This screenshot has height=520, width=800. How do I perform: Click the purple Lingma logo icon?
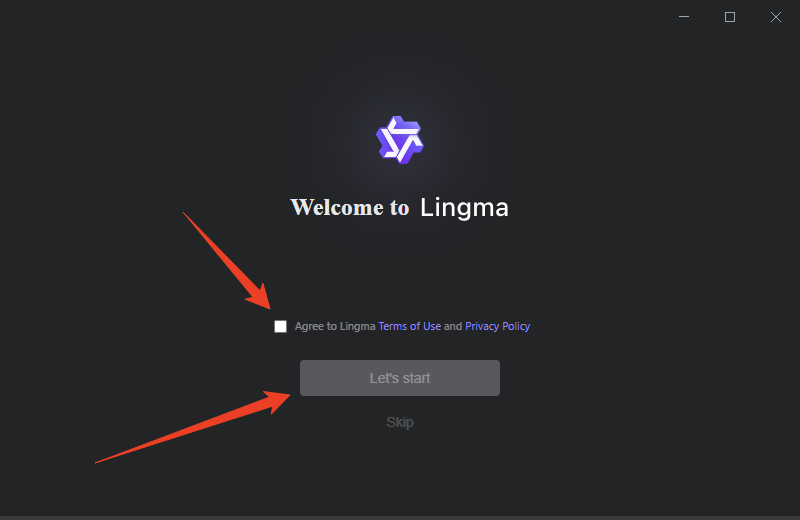tap(399, 140)
